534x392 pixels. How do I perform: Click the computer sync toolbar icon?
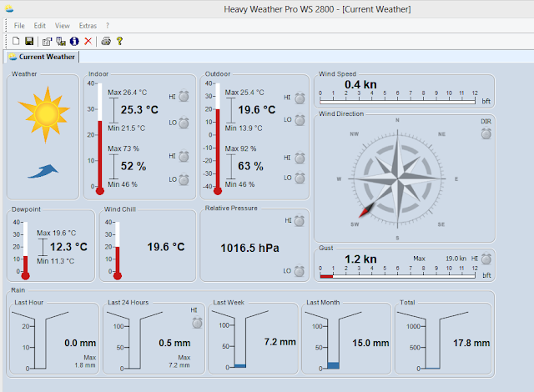(61, 42)
